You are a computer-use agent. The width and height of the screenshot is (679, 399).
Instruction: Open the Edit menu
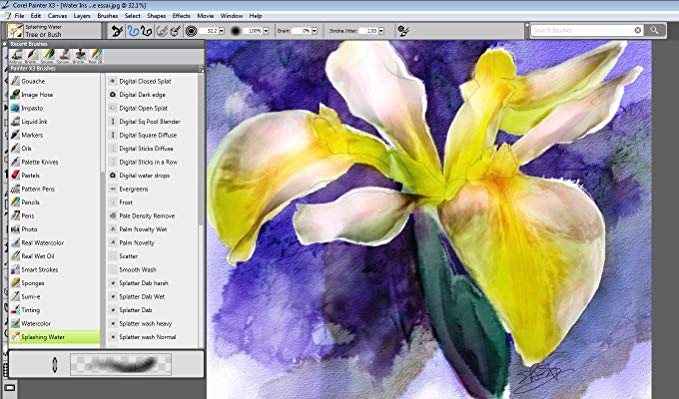click(36, 16)
